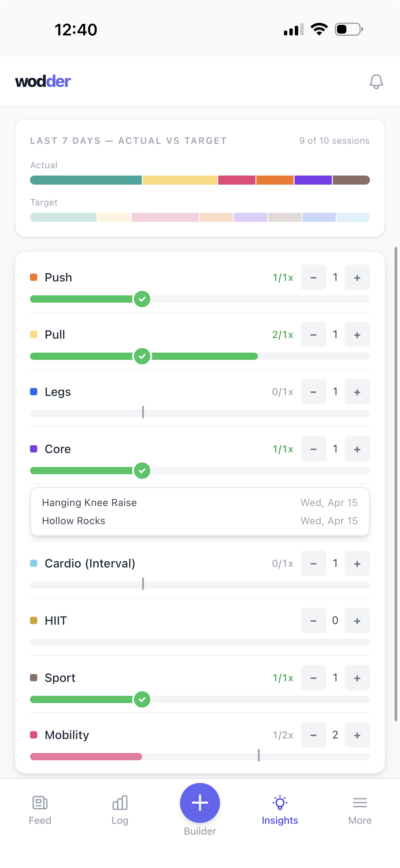Click the yellow Pull color swatch
The width and height of the screenshot is (400, 868).
point(34,334)
